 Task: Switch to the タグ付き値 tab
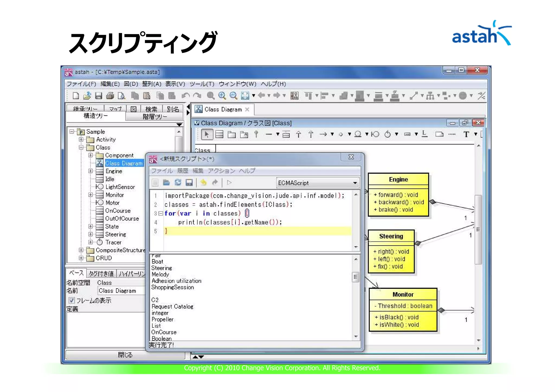coord(102,274)
